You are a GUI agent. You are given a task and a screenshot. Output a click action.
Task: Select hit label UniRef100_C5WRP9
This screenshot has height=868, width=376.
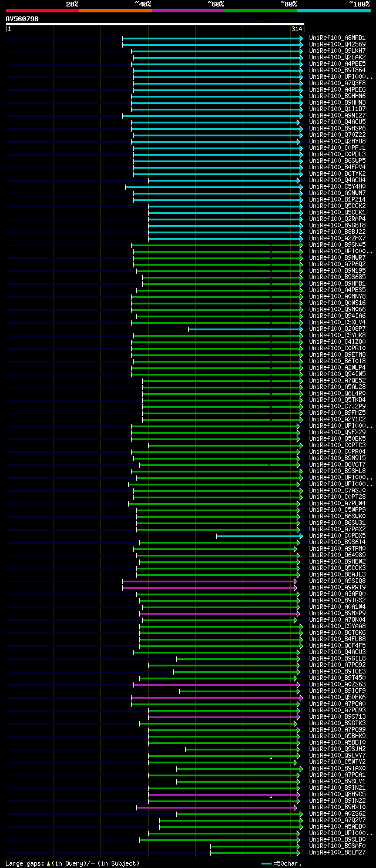point(337,510)
